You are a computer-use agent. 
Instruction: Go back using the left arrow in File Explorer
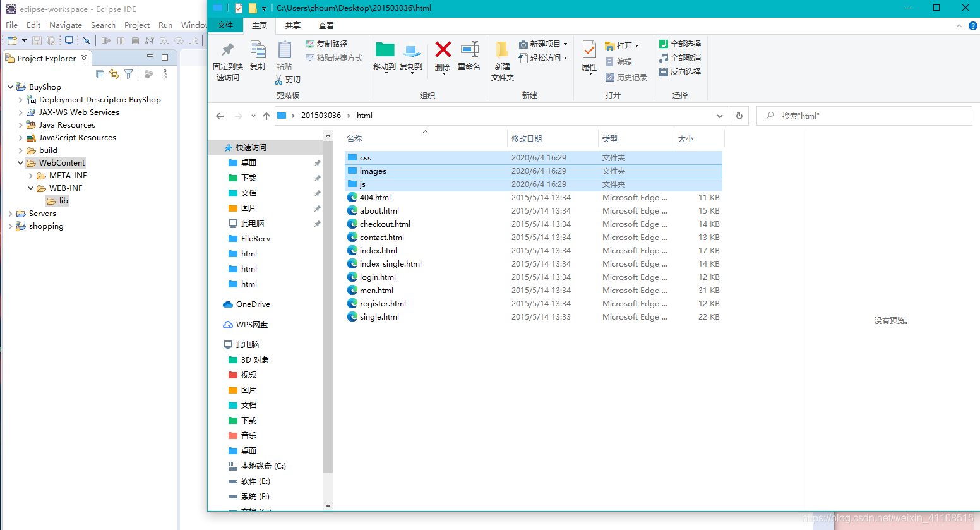220,116
